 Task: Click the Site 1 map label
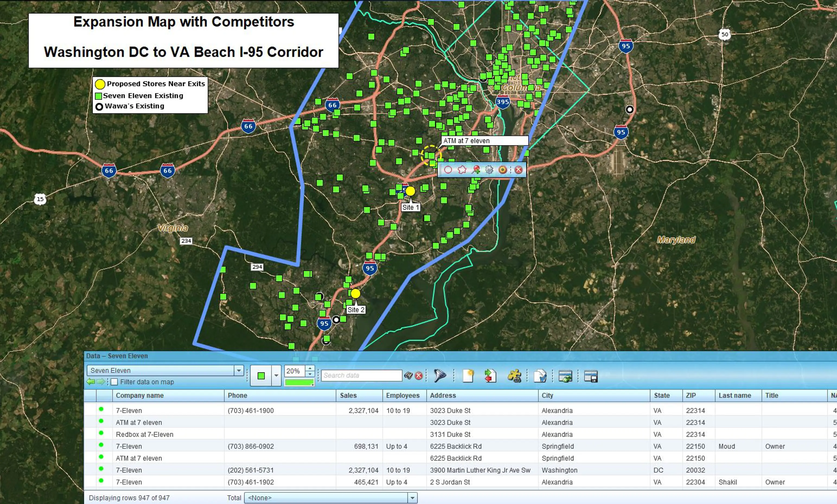410,207
